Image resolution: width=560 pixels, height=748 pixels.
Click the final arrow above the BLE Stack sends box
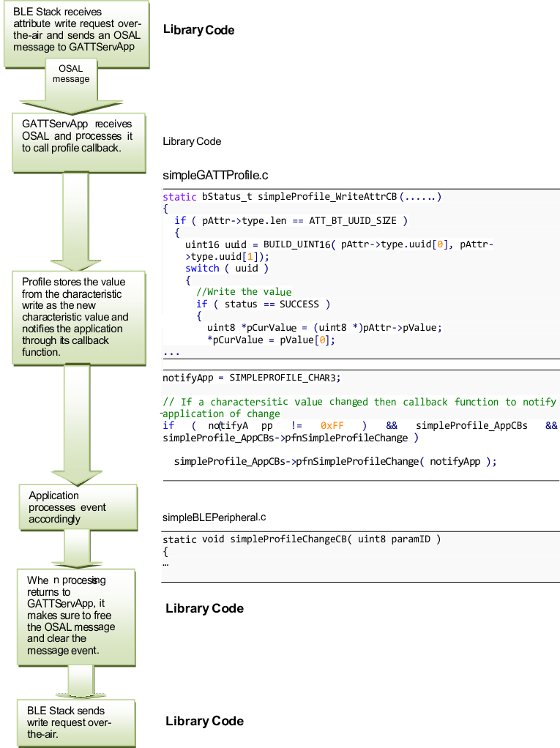click(81, 681)
